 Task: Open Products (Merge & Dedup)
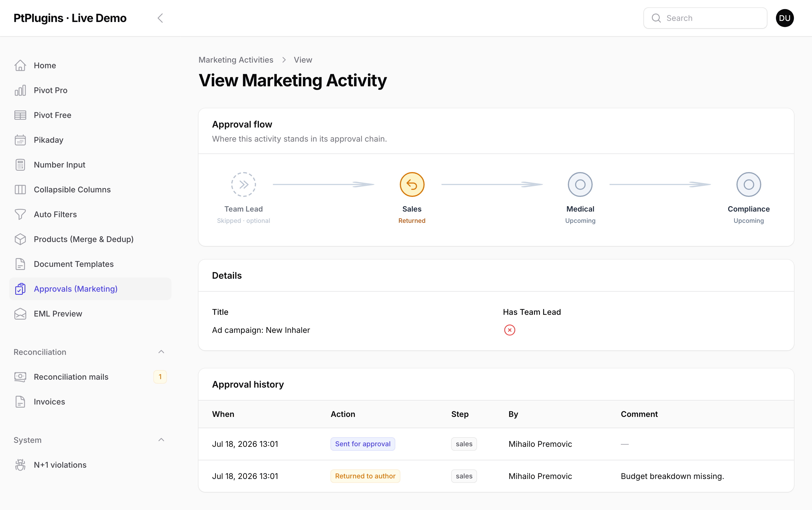coord(90,239)
